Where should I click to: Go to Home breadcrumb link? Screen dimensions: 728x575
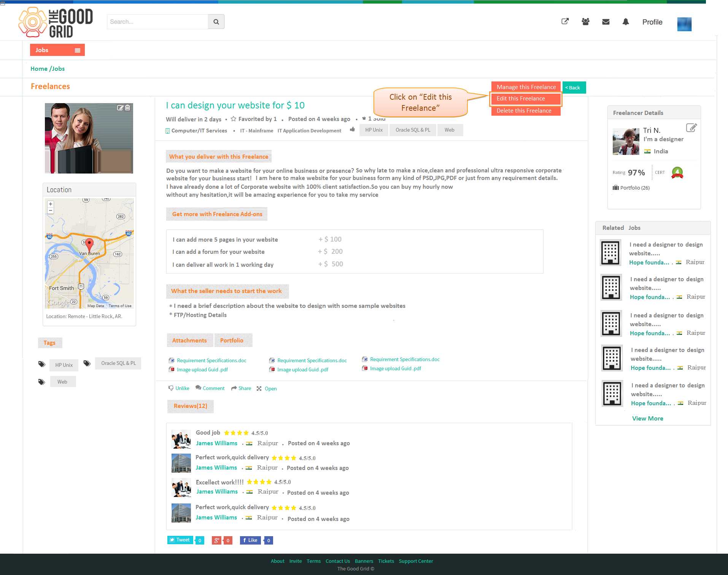pyautogui.click(x=39, y=69)
